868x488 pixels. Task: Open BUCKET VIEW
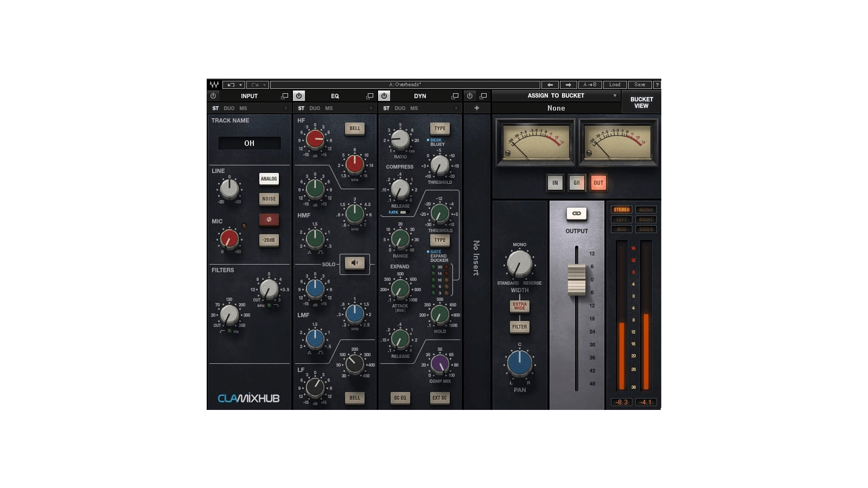641,102
